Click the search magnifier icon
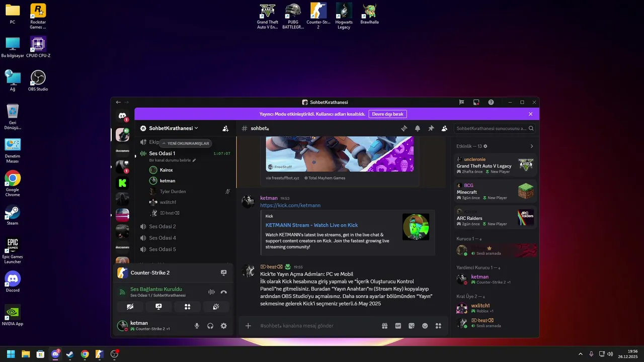 coord(531,128)
